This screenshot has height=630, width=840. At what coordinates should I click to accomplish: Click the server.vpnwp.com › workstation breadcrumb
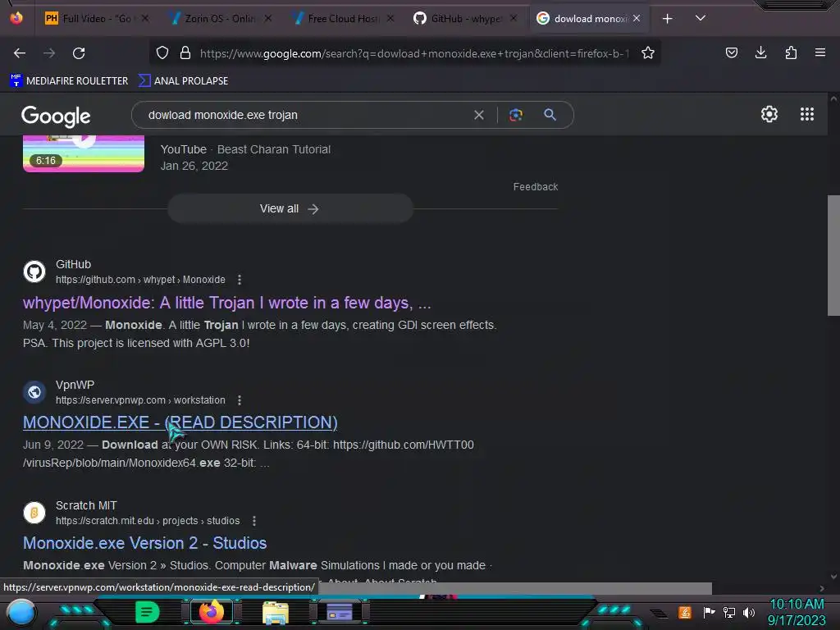point(140,400)
